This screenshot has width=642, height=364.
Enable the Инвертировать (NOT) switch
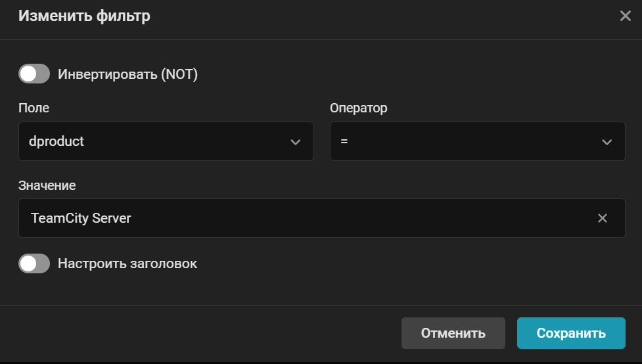click(x=34, y=74)
